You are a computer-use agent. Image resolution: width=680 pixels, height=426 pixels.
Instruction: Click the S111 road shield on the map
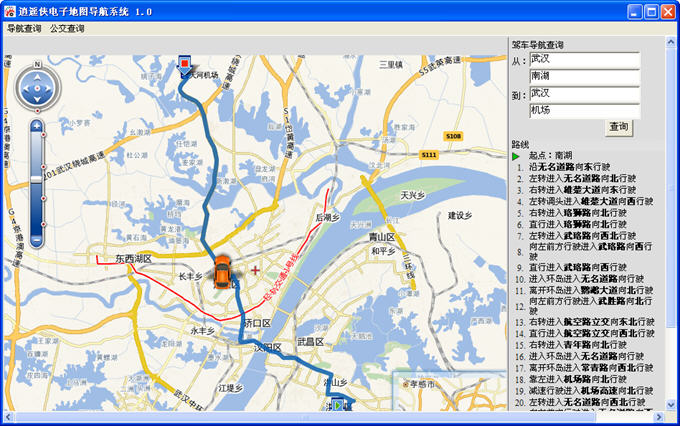click(x=428, y=155)
